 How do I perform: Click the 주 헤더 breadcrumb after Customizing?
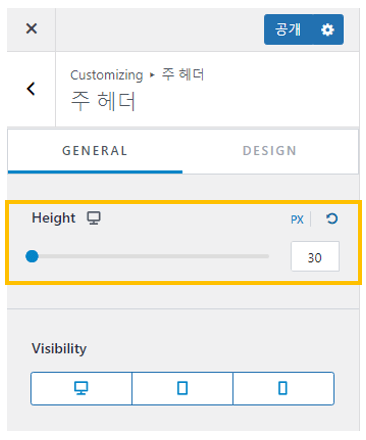(183, 74)
